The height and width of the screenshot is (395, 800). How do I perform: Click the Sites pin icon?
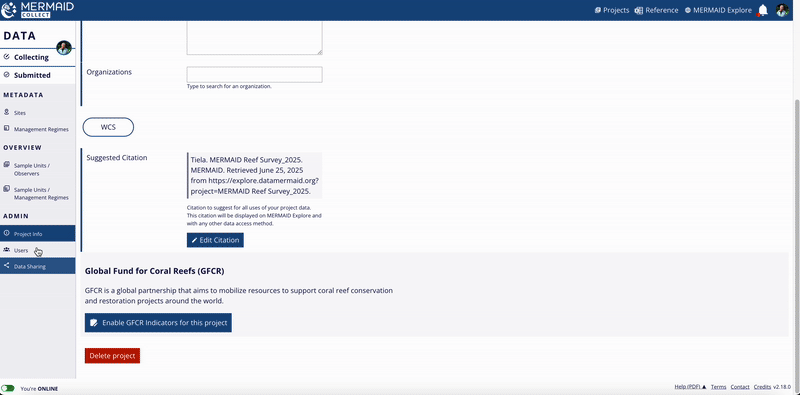(x=7, y=112)
